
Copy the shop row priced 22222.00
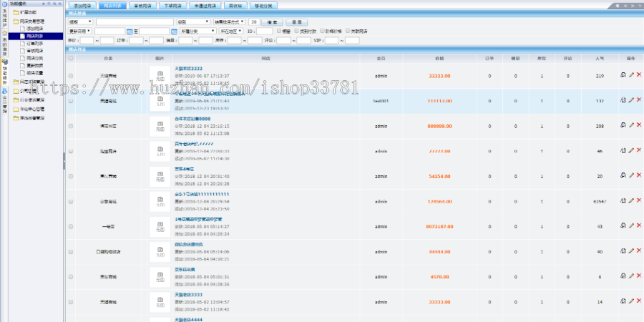(x=623, y=74)
